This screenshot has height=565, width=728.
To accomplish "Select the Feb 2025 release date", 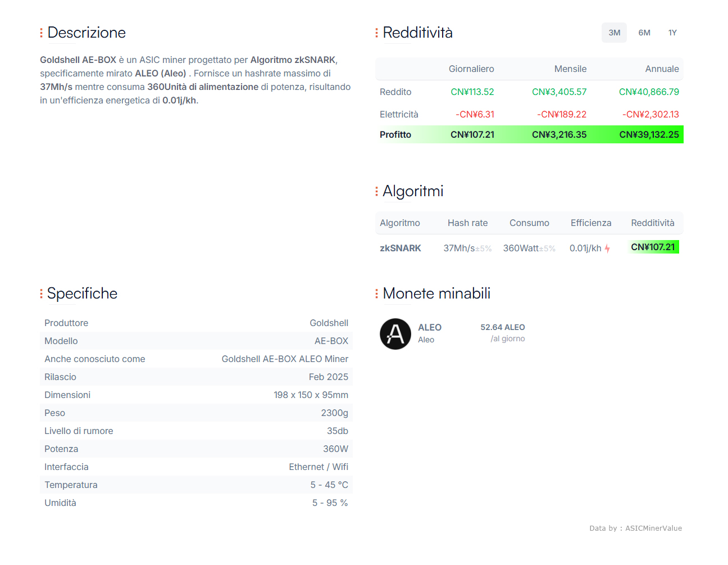I will [x=329, y=377].
